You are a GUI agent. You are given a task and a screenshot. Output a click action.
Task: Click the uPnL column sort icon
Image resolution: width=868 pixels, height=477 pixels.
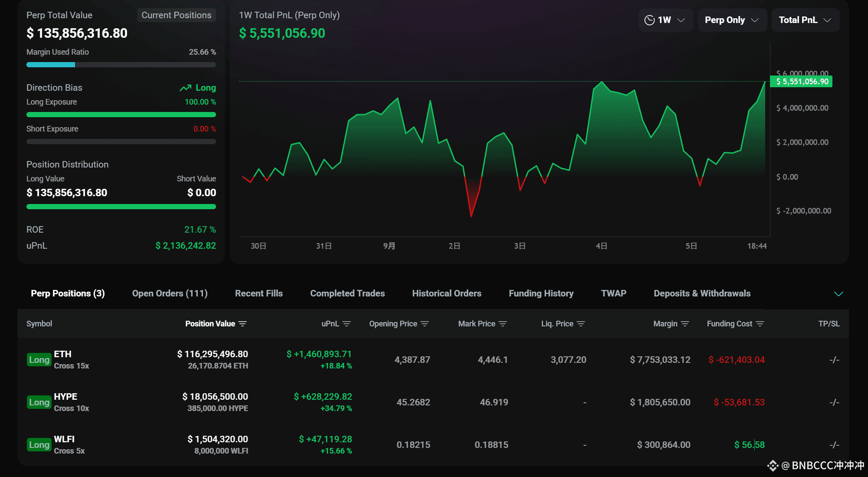pos(347,324)
